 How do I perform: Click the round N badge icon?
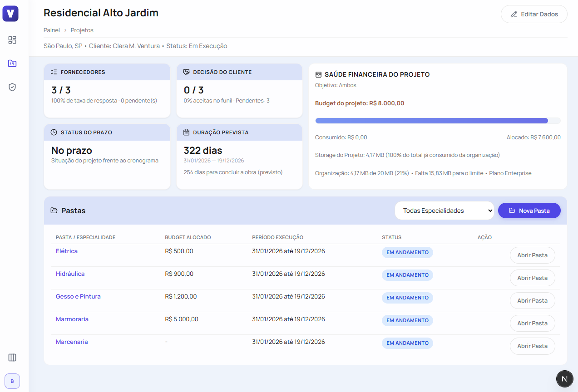point(564,379)
